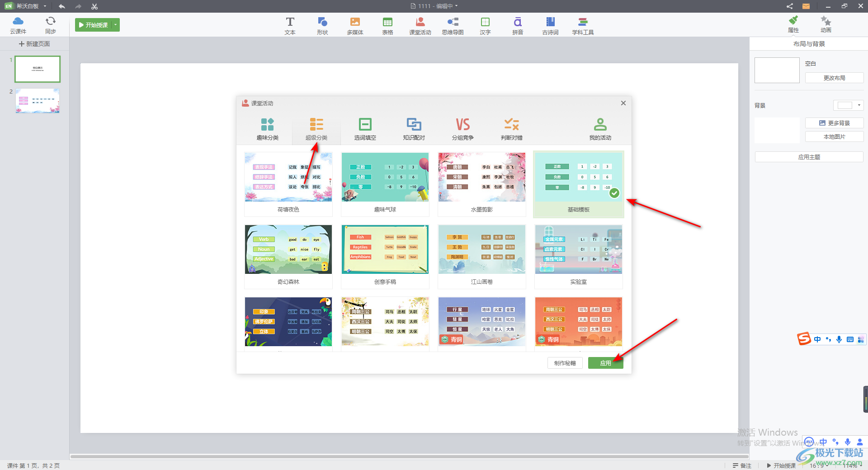Viewport: 868px width, 470px height.
Task: Select the 荷塘夜色 template
Action: pyautogui.click(x=288, y=183)
